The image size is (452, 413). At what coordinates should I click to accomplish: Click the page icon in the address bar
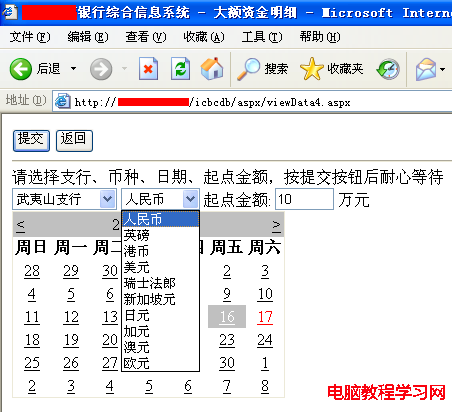point(62,101)
